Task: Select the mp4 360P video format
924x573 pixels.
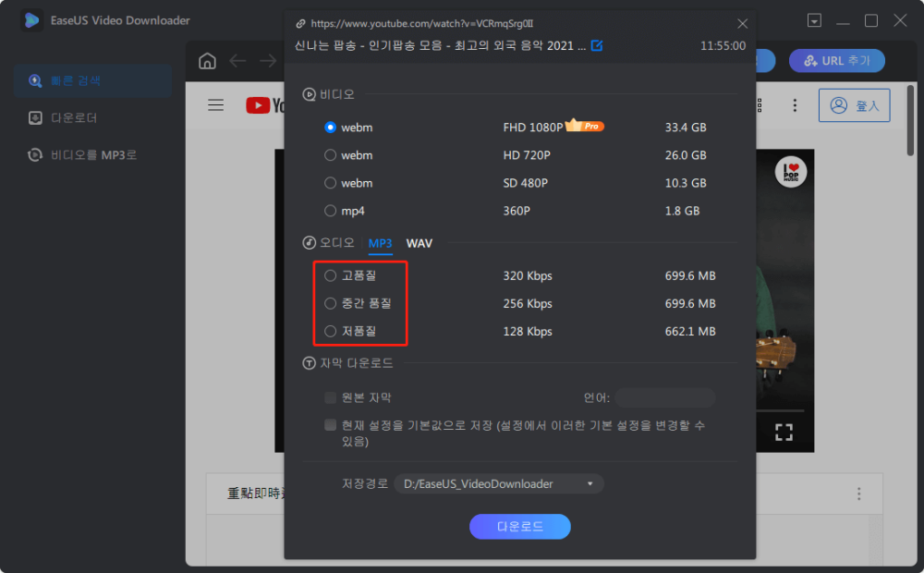Action: click(x=329, y=211)
